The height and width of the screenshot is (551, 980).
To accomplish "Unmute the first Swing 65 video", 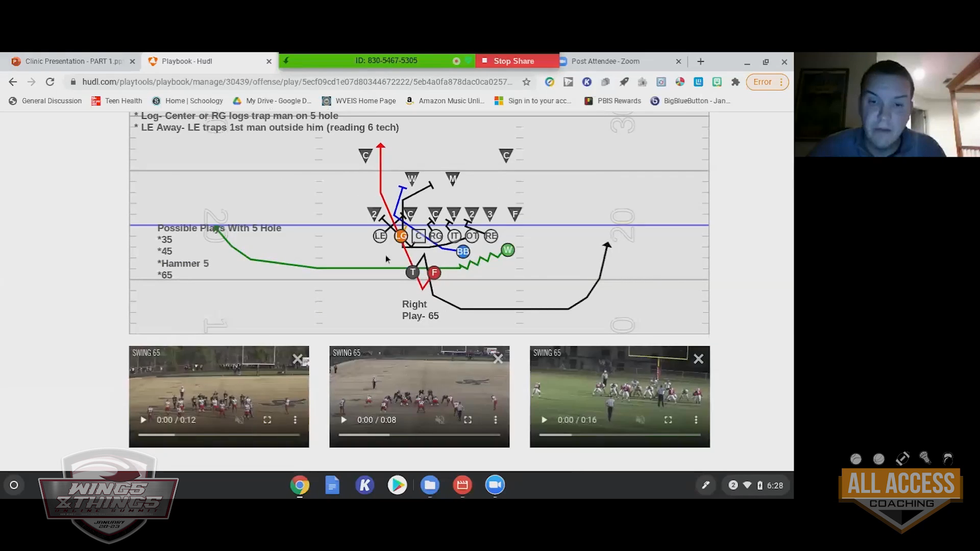I will (x=239, y=420).
